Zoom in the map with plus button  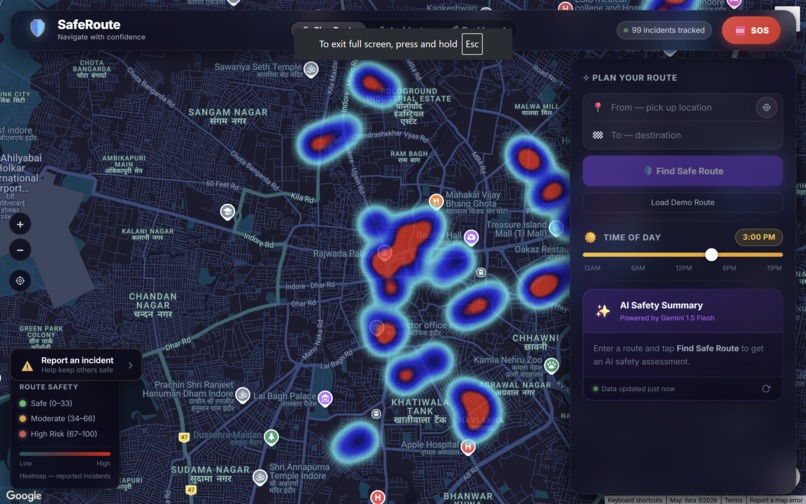pyautogui.click(x=20, y=224)
